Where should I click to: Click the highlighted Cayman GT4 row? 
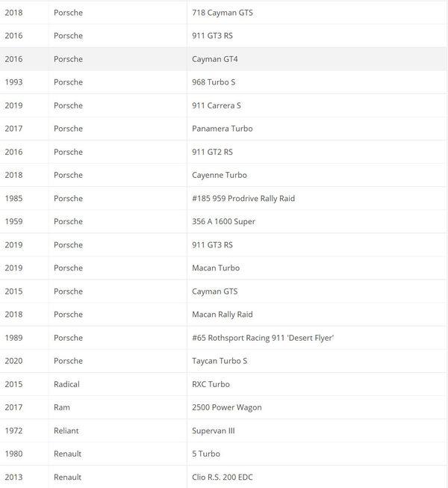[x=223, y=59]
